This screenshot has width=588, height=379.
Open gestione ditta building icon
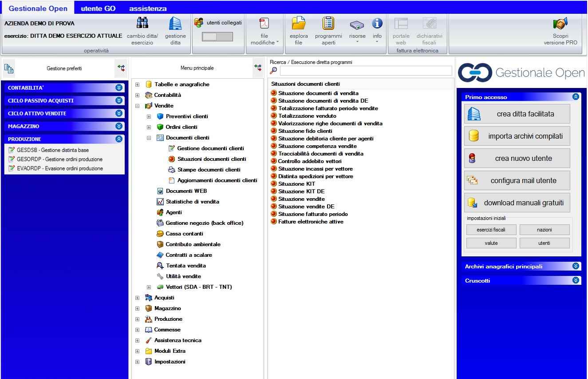point(175,23)
